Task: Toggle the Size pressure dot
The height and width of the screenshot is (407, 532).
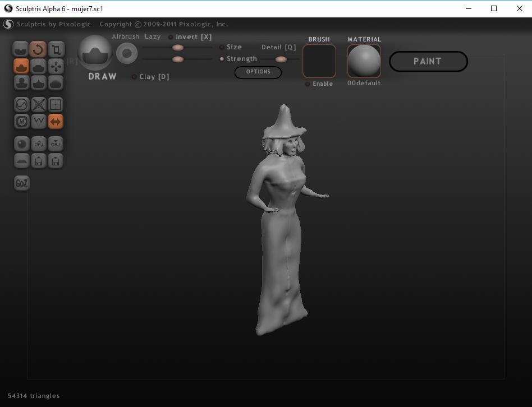Action: pyautogui.click(x=222, y=47)
